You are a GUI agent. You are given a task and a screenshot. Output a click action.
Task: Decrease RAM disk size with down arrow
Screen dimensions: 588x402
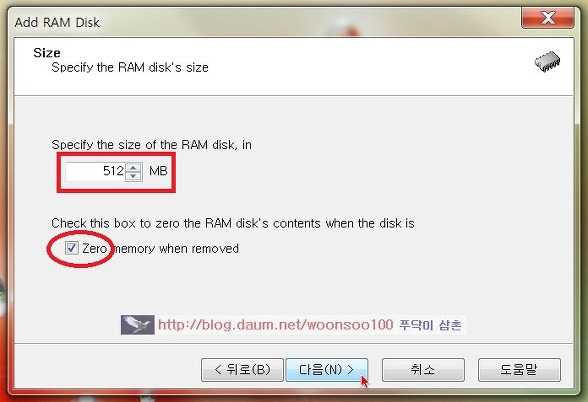pyautogui.click(x=133, y=176)
